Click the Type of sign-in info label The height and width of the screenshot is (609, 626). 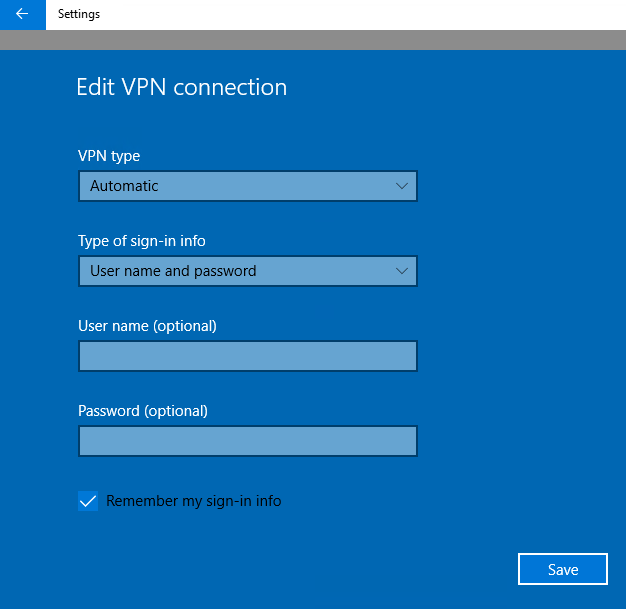tap(142, 241)
